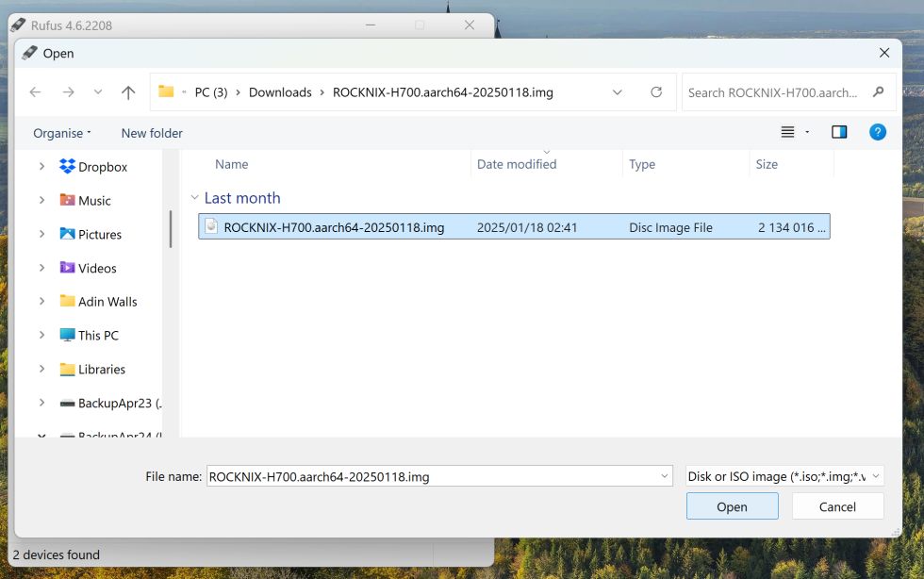Sort by Date modified column header
The image size is (924, 579).
click(x=517, y=164)
